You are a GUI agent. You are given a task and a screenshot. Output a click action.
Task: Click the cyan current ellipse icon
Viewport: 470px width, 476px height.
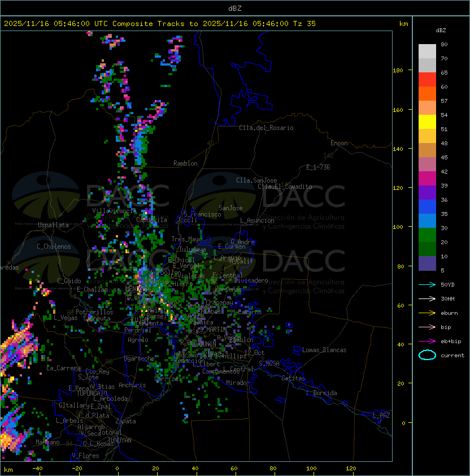click(427, 355)
